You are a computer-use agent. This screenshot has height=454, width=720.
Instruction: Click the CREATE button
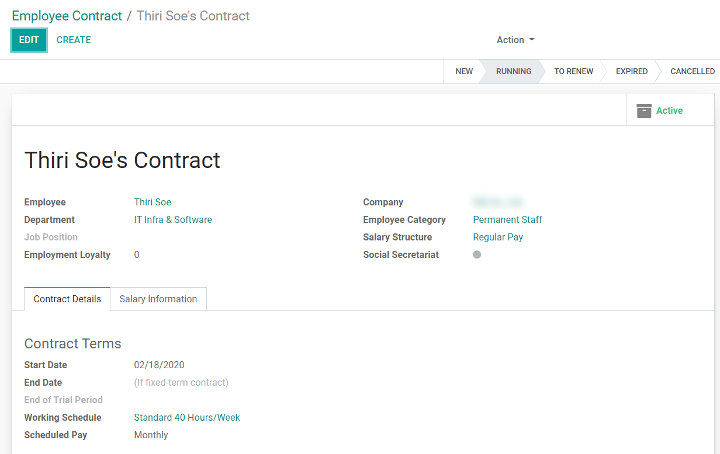pyautogui.click(x=73, y=40)
